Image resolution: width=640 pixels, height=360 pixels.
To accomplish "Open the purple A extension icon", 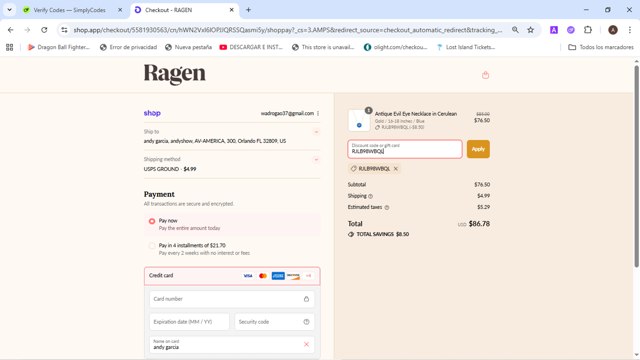I will tap(554, 30).
